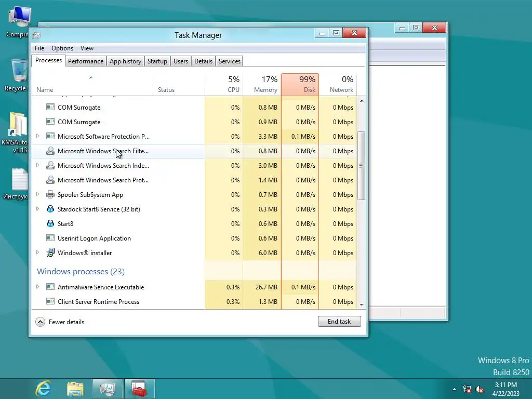532x399 pixels.
Task: Expand Windows installer process group
Action: tap(37, 252)
